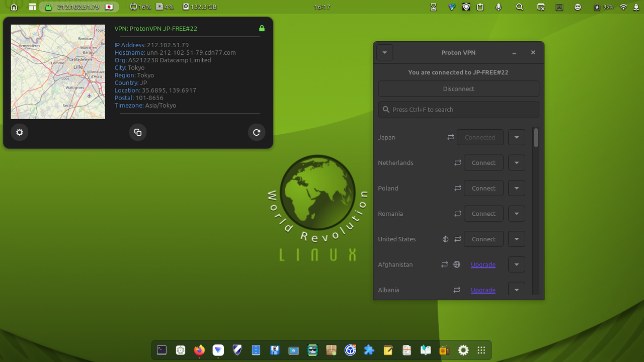Open the blue file archiver icon in dock

pos(256,350)
